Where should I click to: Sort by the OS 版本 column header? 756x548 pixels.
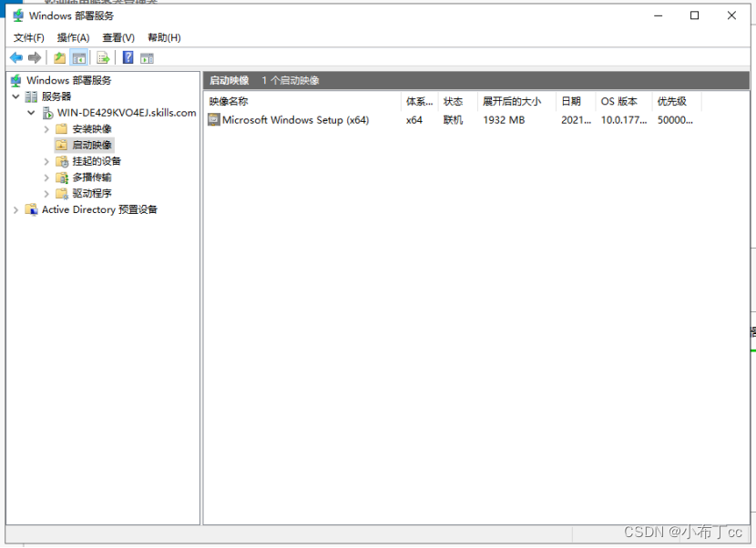[624, 101]
